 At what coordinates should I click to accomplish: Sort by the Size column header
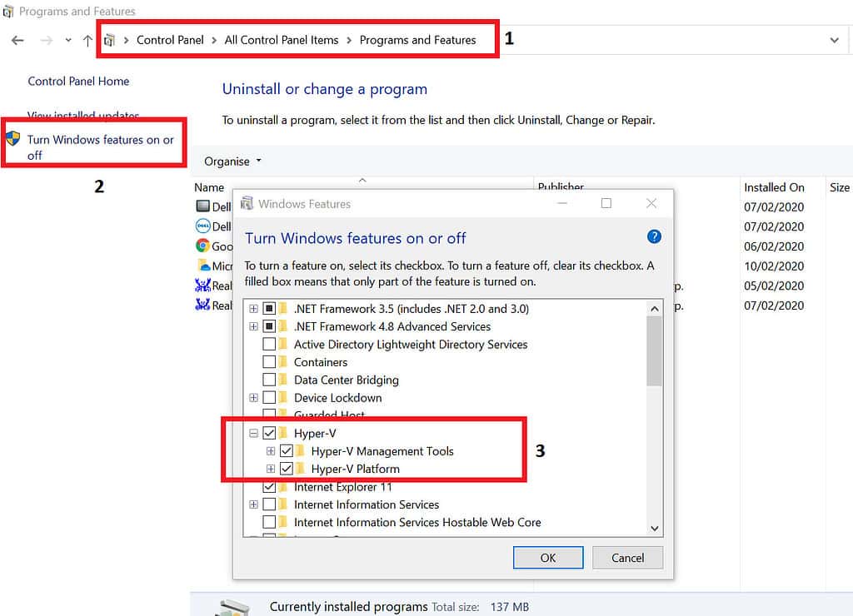(839, 187)
